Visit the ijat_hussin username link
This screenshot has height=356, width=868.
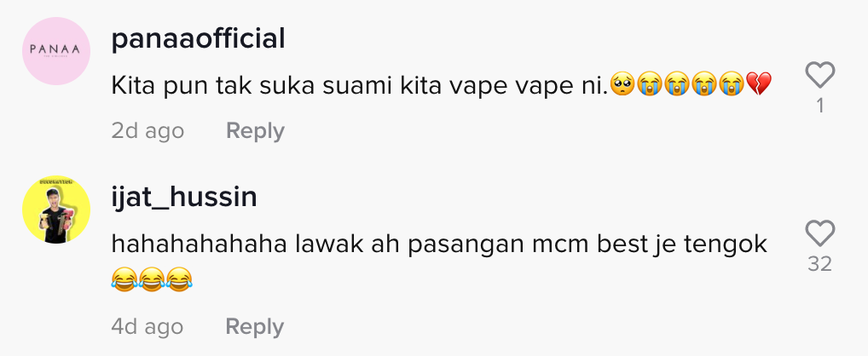click(184, 198)
